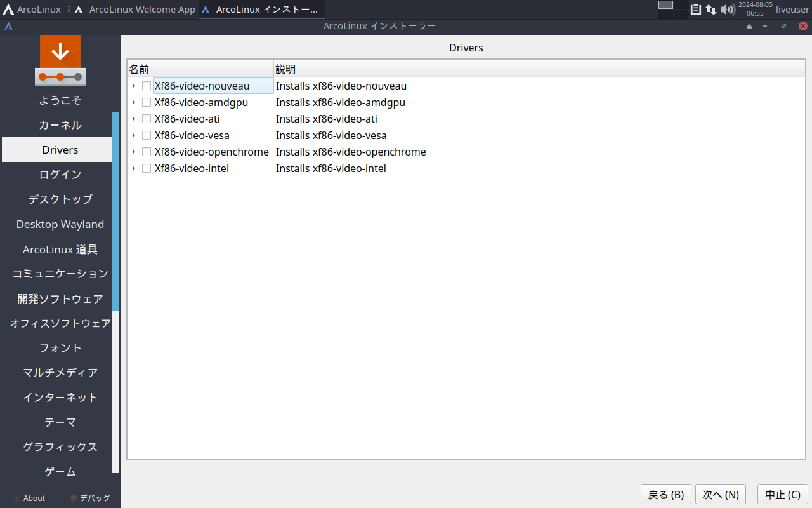Select the コミュニケーション step

60,274
